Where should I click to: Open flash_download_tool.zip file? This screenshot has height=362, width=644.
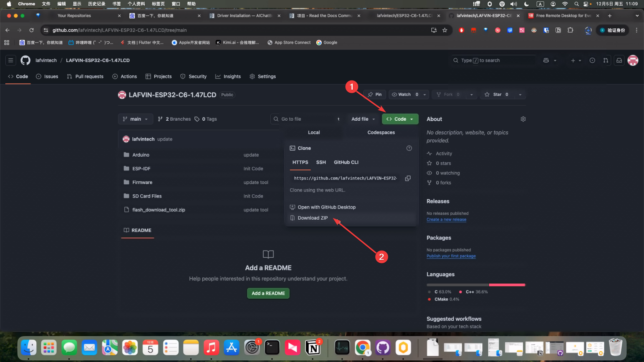tap(159, 210)
